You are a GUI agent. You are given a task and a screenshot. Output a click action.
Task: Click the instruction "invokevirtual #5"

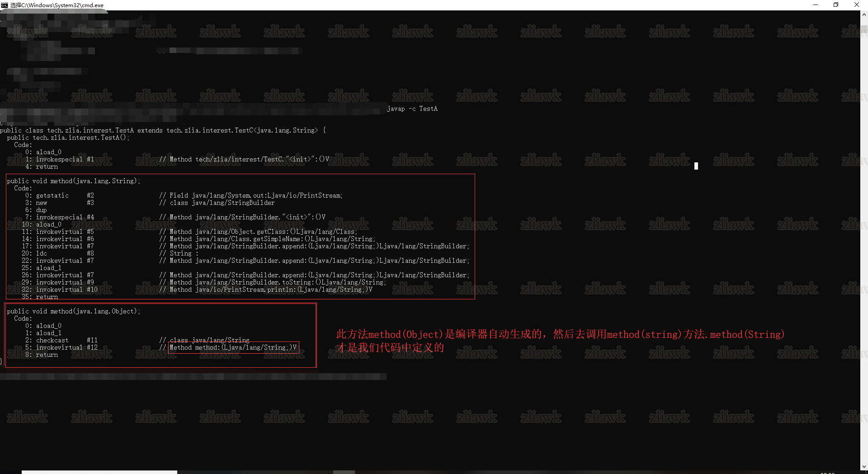pos(65,232)
